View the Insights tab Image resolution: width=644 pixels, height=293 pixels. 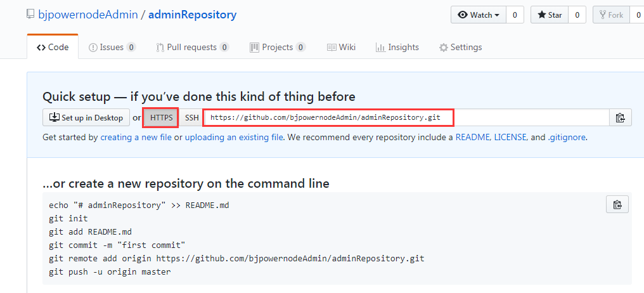[397, 48]
